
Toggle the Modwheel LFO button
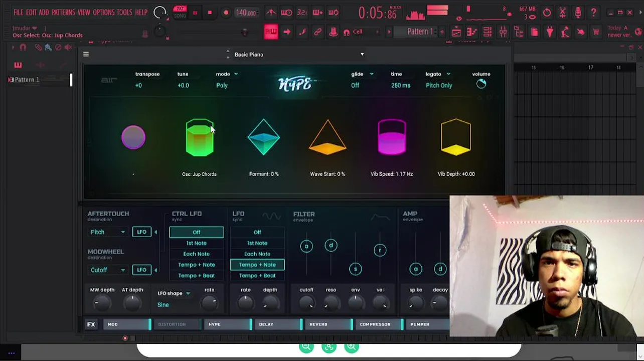[x=141, y=270]
